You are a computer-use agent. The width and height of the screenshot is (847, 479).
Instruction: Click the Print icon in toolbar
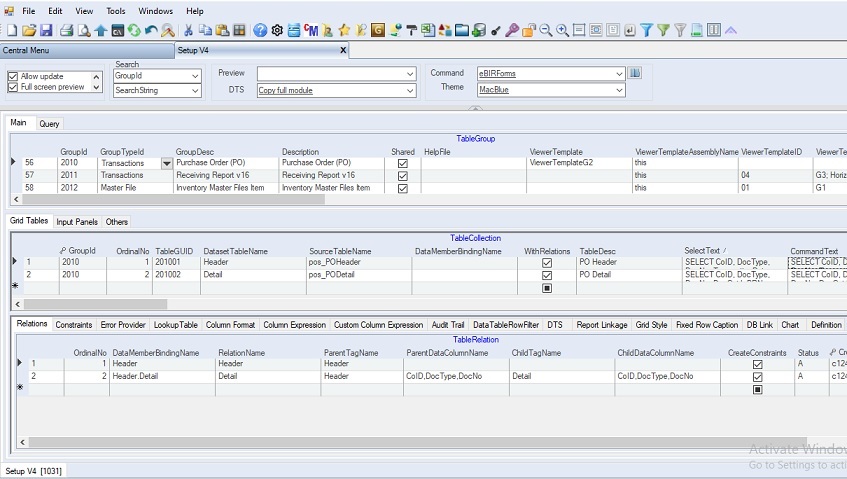[x=66, y=30]
